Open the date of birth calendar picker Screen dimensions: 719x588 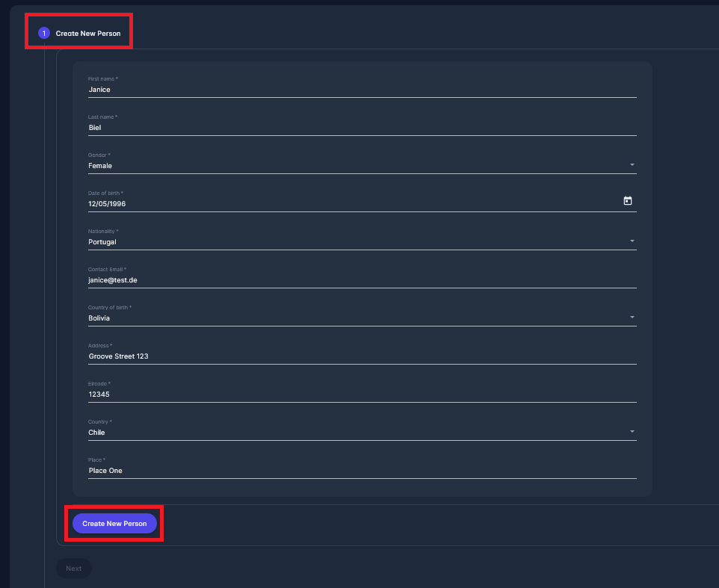[x=628, y=201]
